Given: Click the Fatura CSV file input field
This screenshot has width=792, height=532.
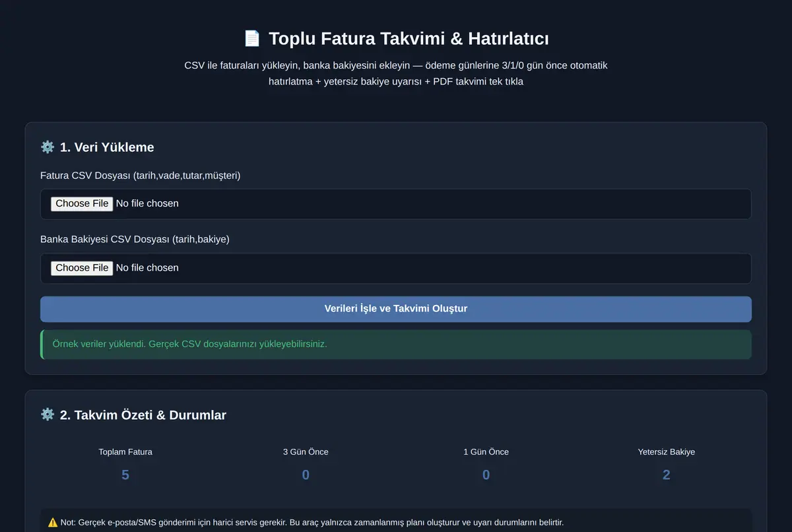Looking at the screenshot, I should (x=396, y=204).
